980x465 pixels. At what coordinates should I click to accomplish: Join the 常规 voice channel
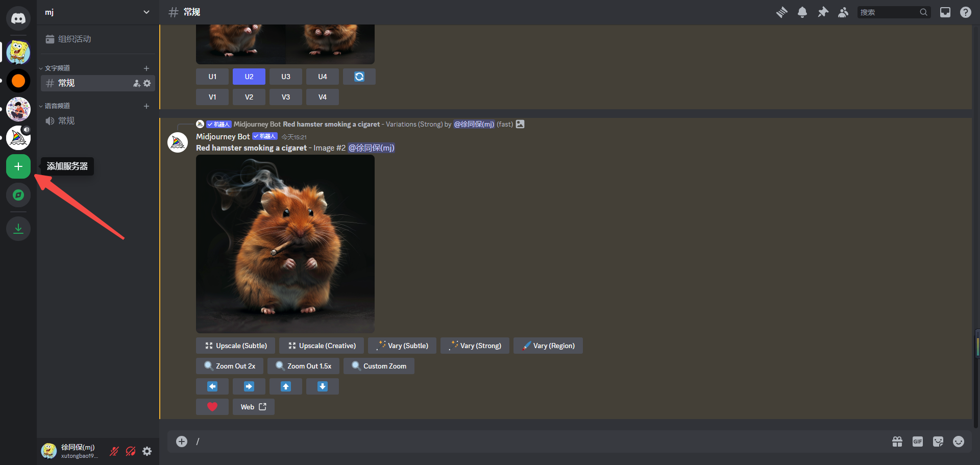pyautogui.click(x=97, y=120)
